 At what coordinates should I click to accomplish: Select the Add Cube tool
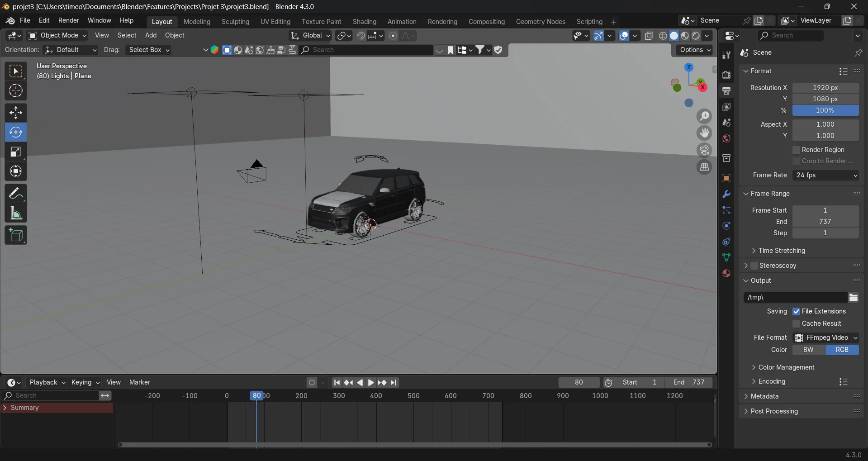point(16,235)
